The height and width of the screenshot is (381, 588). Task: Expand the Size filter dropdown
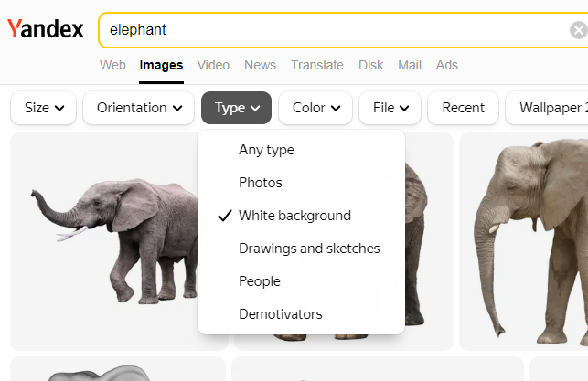44,108
